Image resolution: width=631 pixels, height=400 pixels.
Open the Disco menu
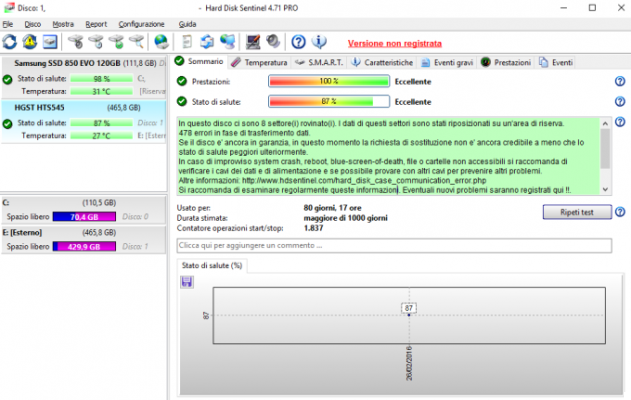tap(33, 24)
